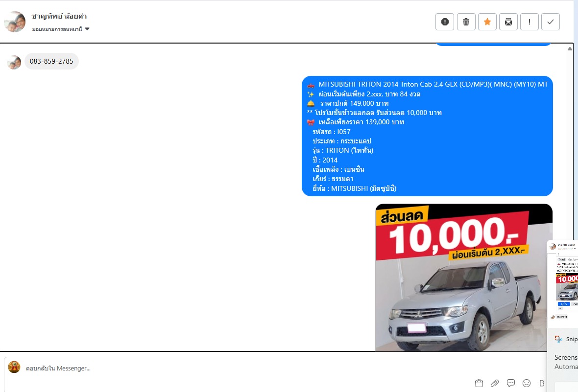Attach a file with paperclip icon

coord(495,383)
